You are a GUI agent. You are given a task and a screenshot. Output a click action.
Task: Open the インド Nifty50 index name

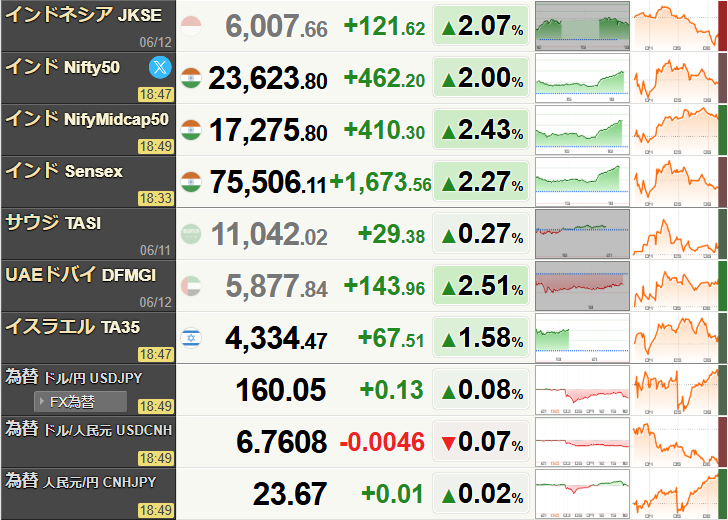[63, 67]
